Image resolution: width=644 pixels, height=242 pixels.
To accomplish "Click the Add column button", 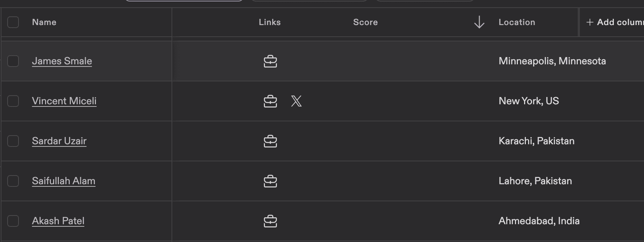I will click(614, 22).
